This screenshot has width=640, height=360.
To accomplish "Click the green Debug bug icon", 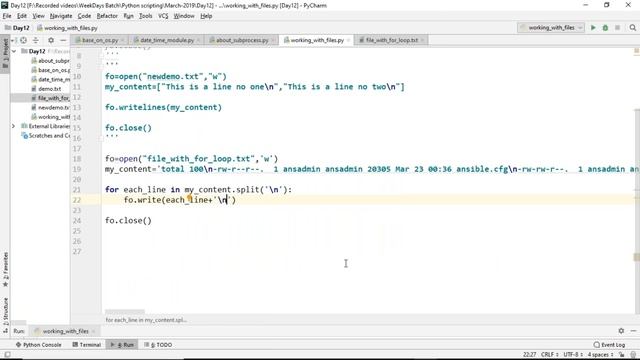I will click(605, 28).
